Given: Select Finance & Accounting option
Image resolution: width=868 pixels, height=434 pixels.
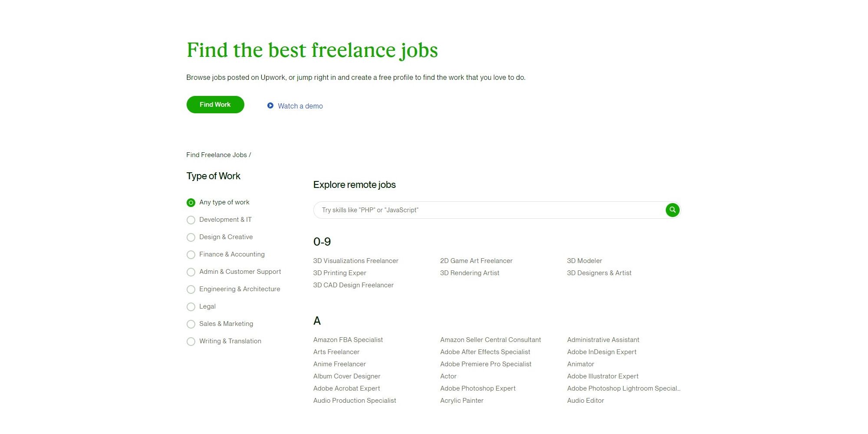Looking at the screenshot, I should (191, 255).
